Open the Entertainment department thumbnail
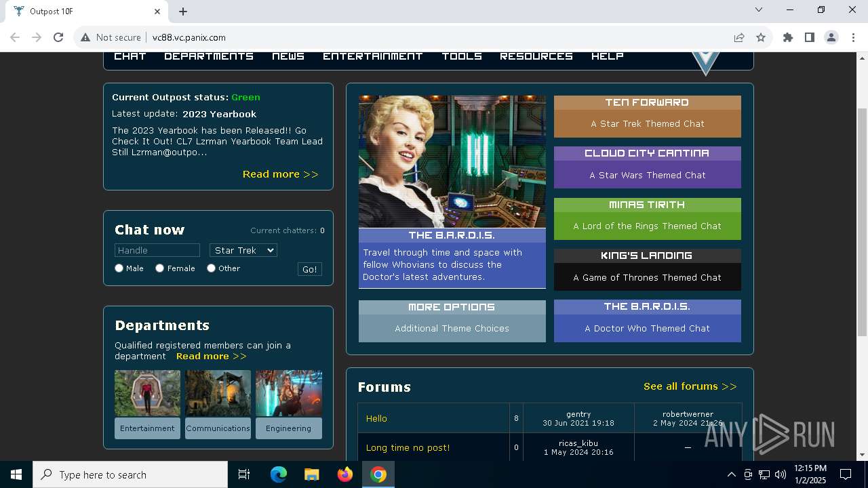Viewport: 868px width, 488px height. tap(147, 393)
